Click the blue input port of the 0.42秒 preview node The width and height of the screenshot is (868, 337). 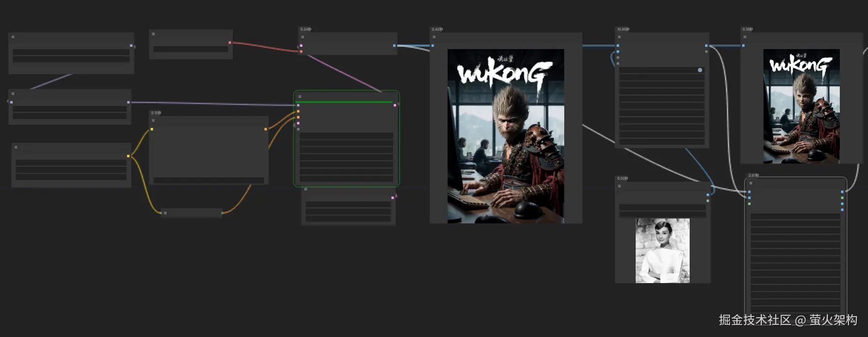[433, 46]
